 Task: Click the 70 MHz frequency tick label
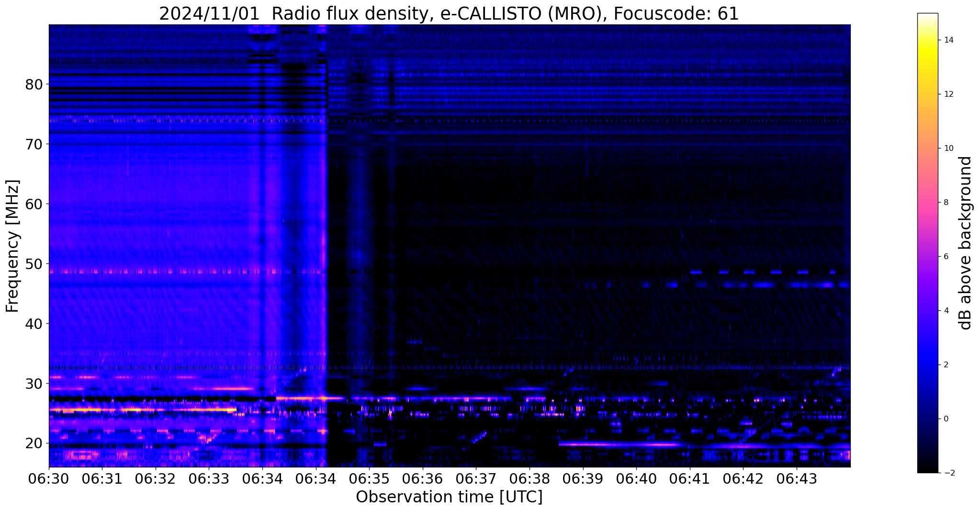34,144
